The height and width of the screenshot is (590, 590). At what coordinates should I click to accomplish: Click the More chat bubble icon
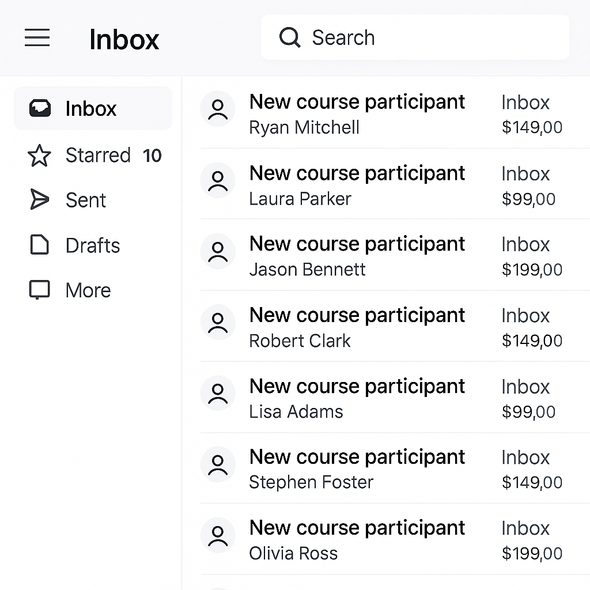39,290
